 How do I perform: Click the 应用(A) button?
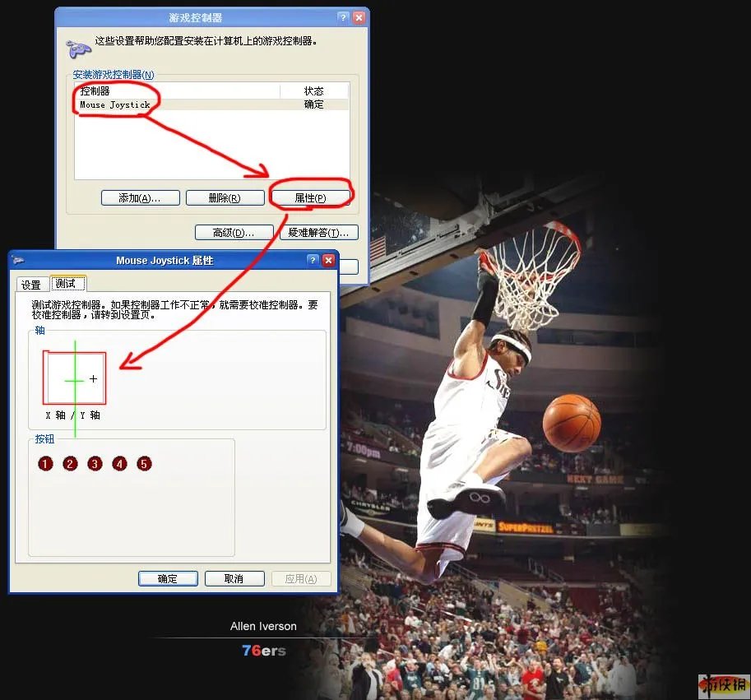[301, 578]
